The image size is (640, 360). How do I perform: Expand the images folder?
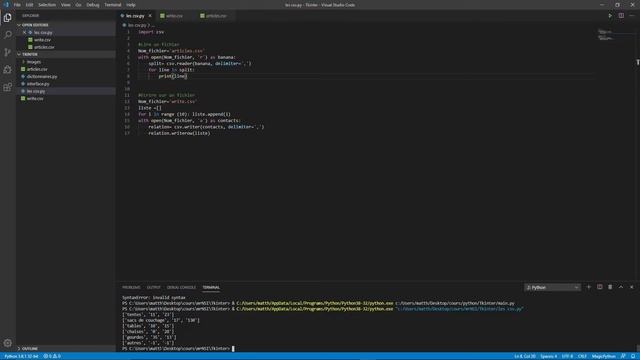pyautogui.click(x=33, y=62)
